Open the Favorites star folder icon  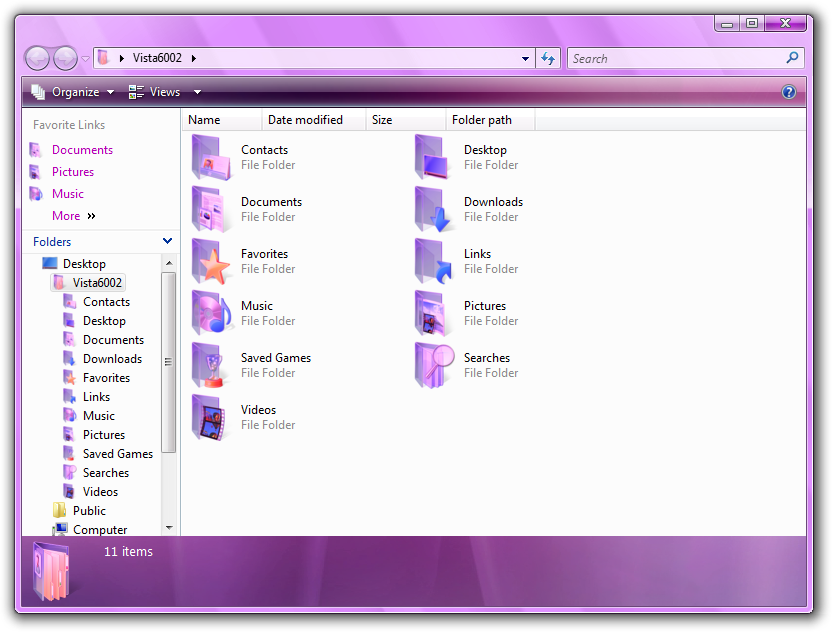point(211,262)
